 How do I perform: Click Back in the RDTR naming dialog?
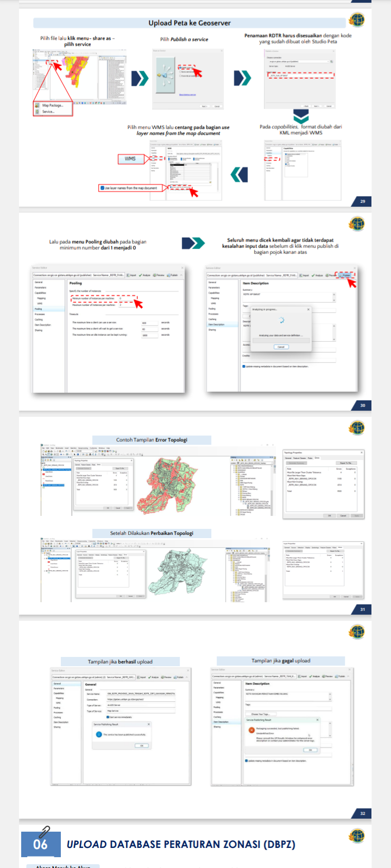[x=306, y=106]
